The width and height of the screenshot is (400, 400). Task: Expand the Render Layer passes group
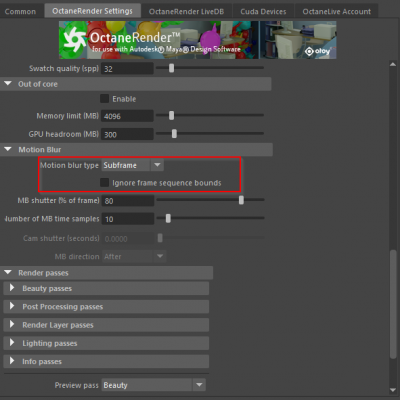[x=106, y=325]
